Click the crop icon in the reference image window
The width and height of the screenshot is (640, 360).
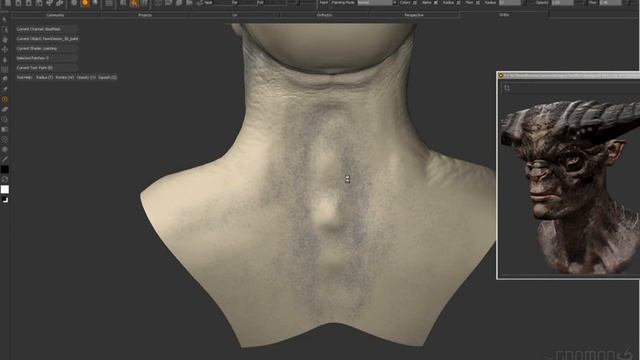click(507, 88)
